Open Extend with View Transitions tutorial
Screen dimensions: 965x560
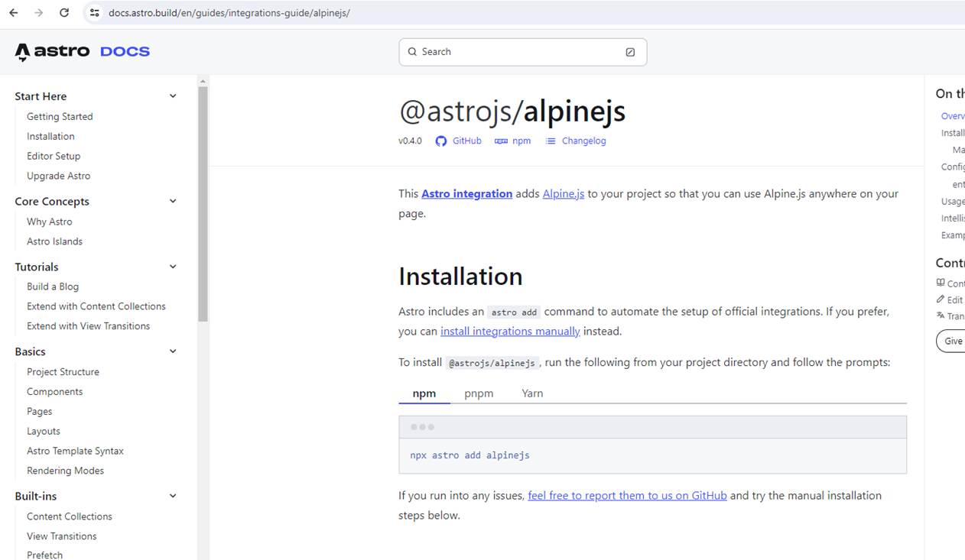coord(89,327)
